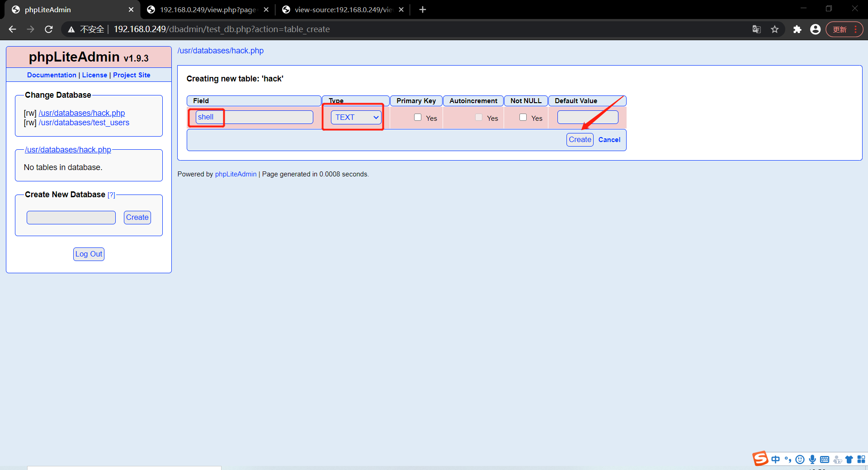Click Create under Create New Database
This screenshot has width=868, height=470.
(x=137, y=218)
